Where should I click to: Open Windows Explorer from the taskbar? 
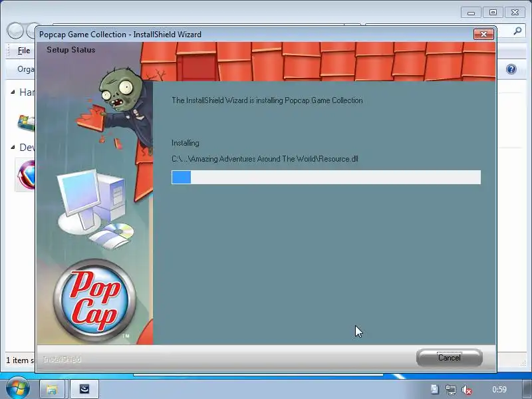point(52,389)
